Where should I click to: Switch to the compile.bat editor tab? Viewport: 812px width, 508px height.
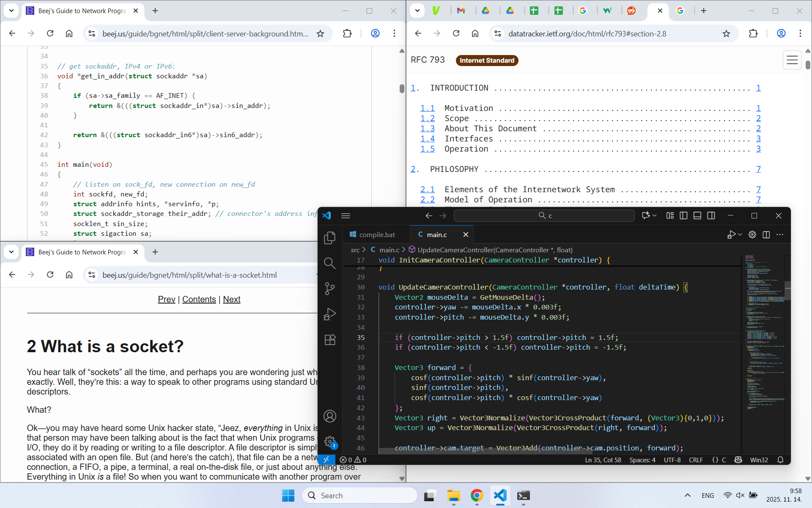(372, 235)
